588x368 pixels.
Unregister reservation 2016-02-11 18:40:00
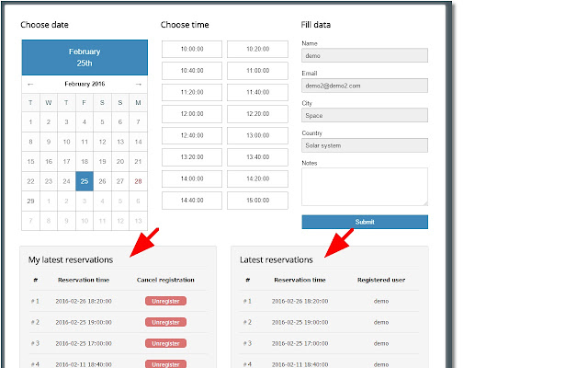tap(165, 364)
